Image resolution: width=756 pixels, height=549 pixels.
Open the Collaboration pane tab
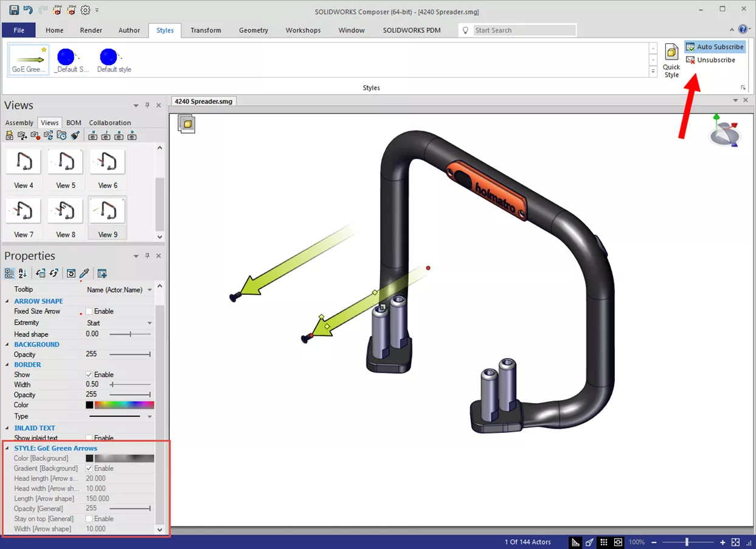[x=110, y=123]
